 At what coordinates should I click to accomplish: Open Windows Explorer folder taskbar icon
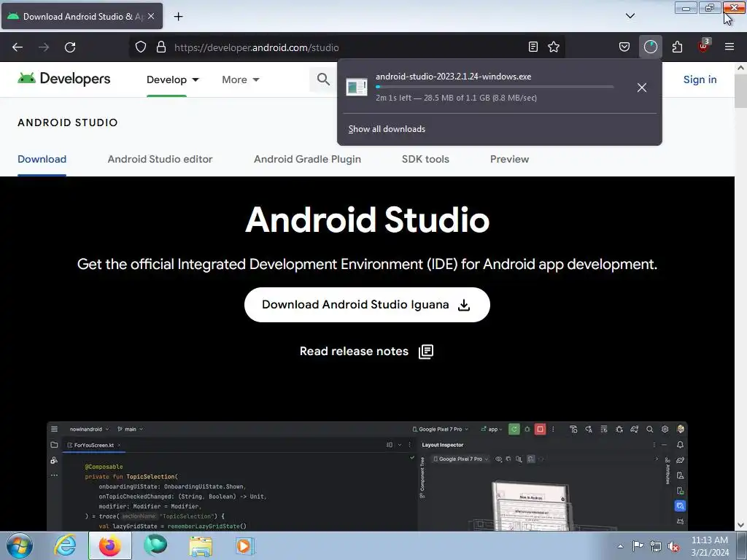[x=201, y=545]
